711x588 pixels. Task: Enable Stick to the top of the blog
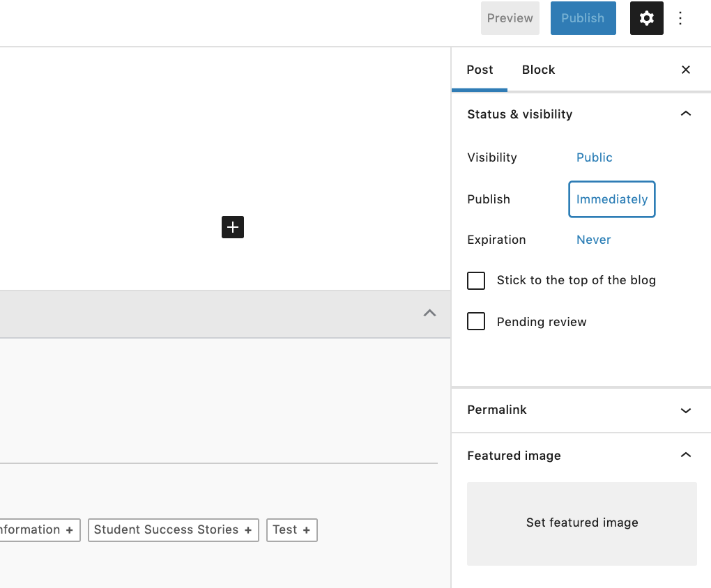pyautogui.click(x=476, y=281)
